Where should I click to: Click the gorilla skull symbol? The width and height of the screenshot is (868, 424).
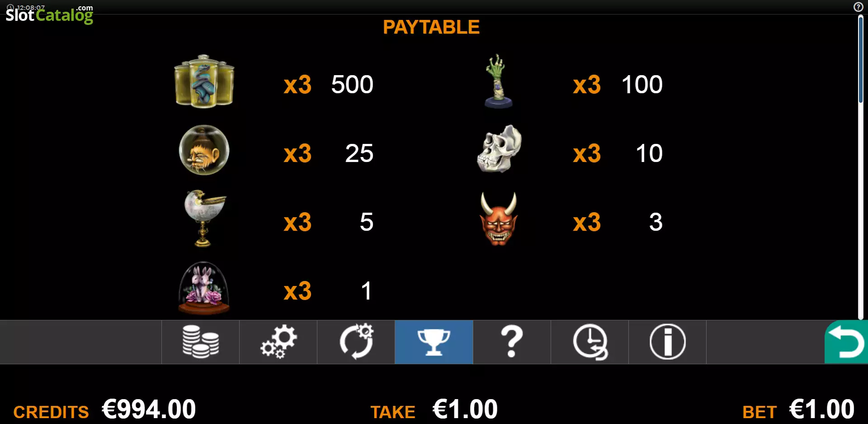point(499,149)
